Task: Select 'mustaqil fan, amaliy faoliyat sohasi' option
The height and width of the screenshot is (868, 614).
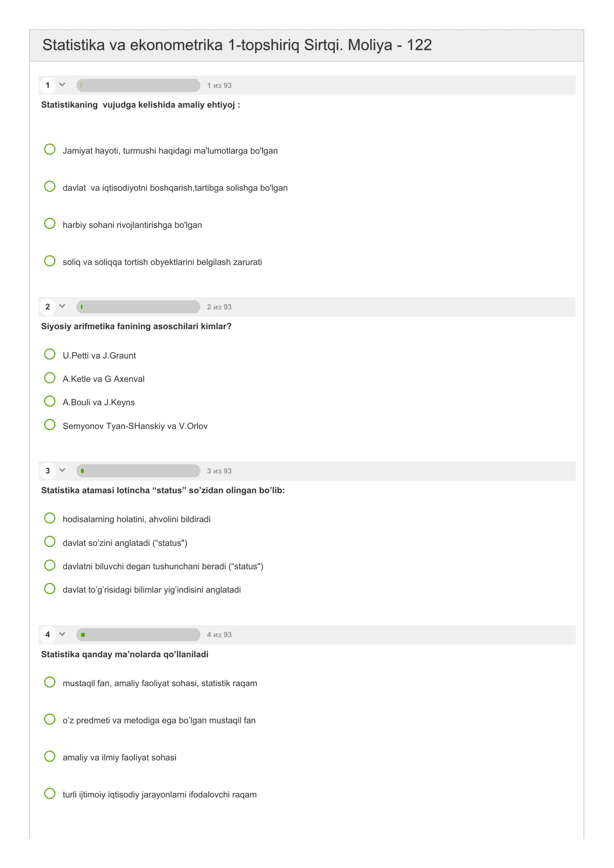Action: tap(49, 682)
